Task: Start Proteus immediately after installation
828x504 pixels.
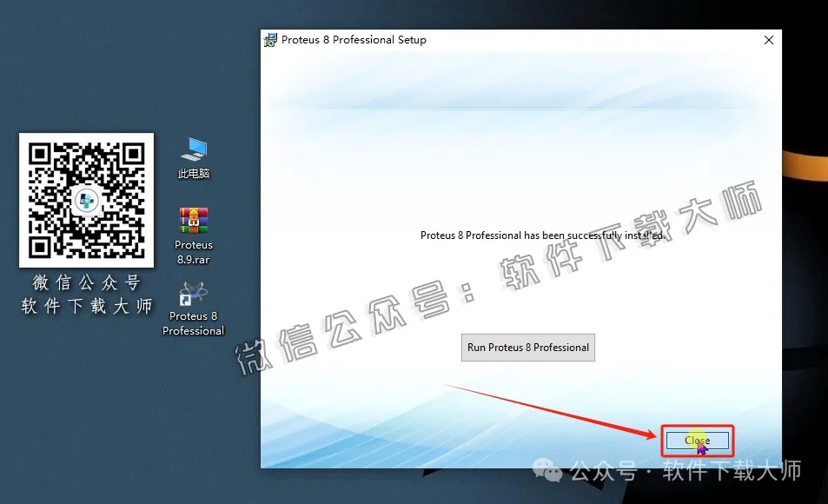Action: point(527,347)
